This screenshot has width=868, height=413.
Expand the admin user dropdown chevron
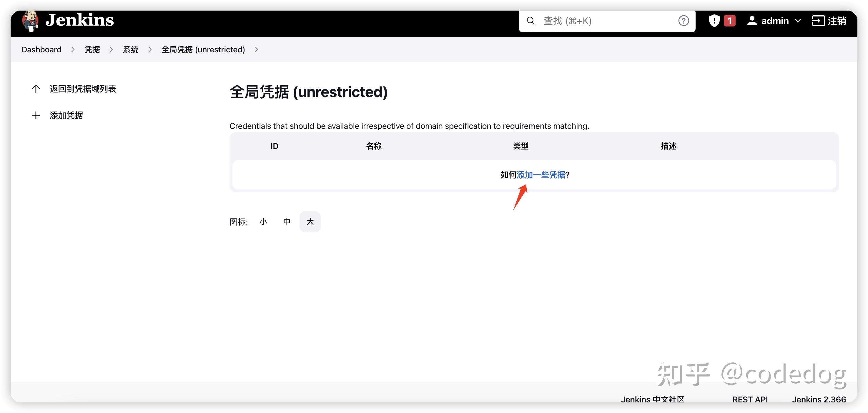pyautogui.click(x=798, y=21)
